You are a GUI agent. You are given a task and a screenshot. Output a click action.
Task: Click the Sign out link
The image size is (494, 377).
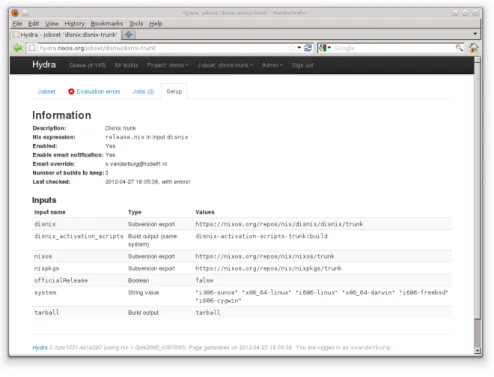[302, 65]
